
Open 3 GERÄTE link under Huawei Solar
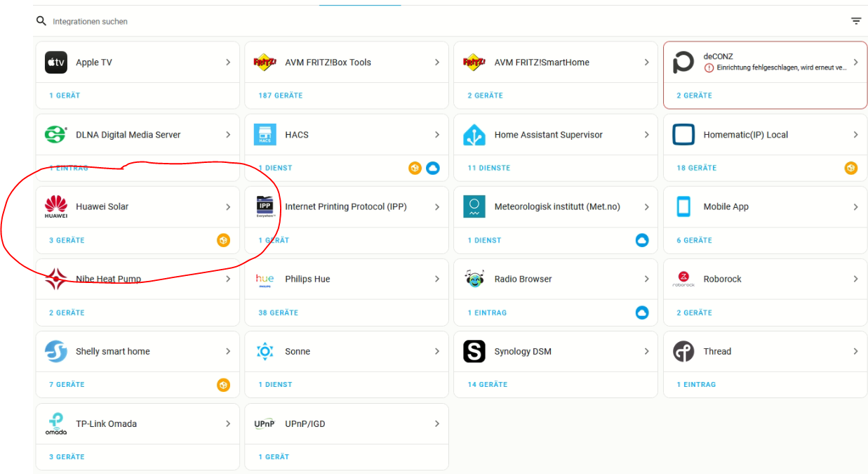pos(67,240)
